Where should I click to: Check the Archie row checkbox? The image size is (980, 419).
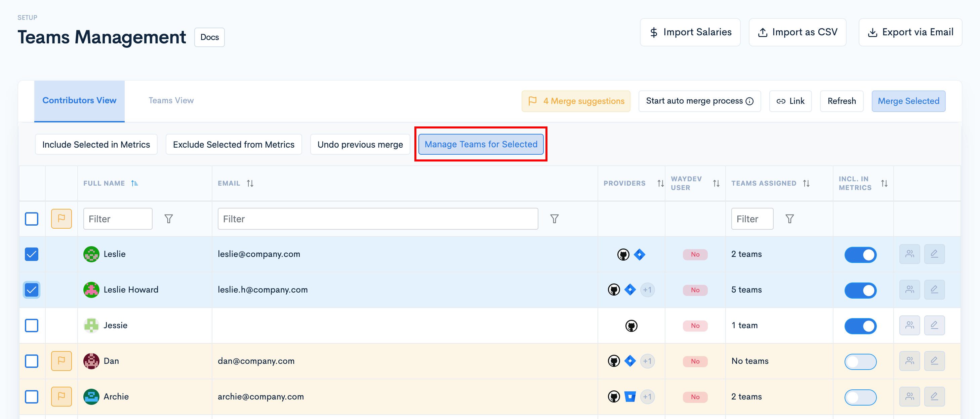pyautogui.click(x=32, y=396)
